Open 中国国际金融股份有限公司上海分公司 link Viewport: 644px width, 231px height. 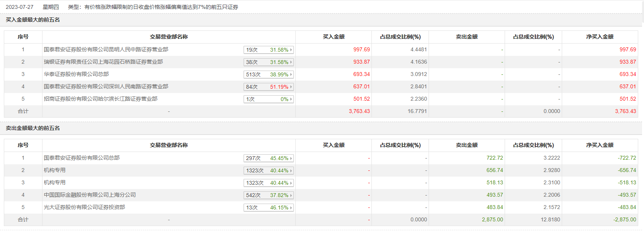90,195
